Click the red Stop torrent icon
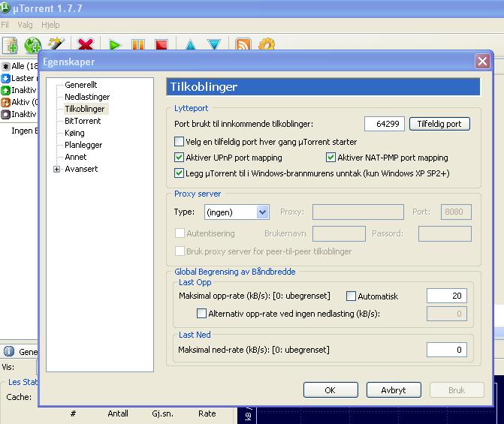The image size is (504, 424). point(161,44)
